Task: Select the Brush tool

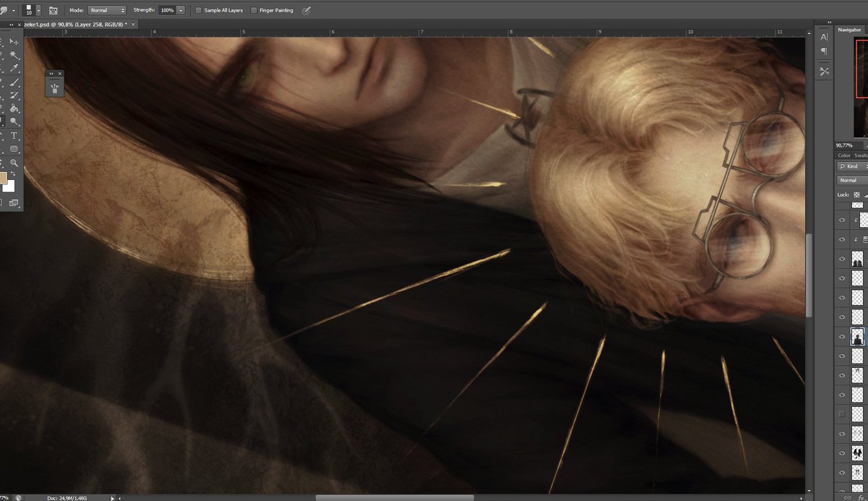Action: [14, 82]
